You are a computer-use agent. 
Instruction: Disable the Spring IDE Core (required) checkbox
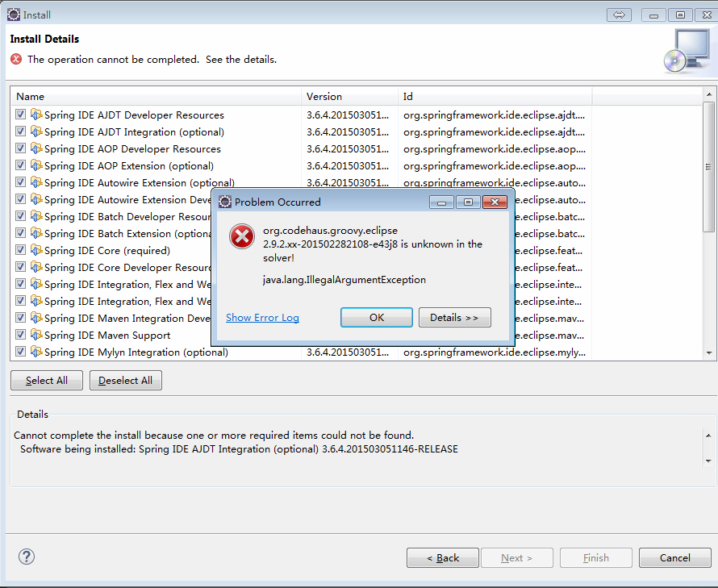click(20, 249)
